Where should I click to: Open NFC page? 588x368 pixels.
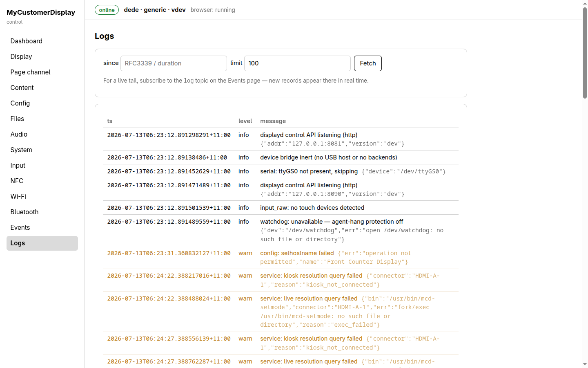[x=42, y=181]
